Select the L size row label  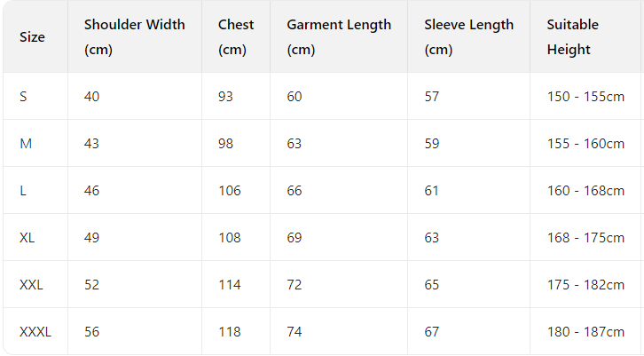click(23, 190)
